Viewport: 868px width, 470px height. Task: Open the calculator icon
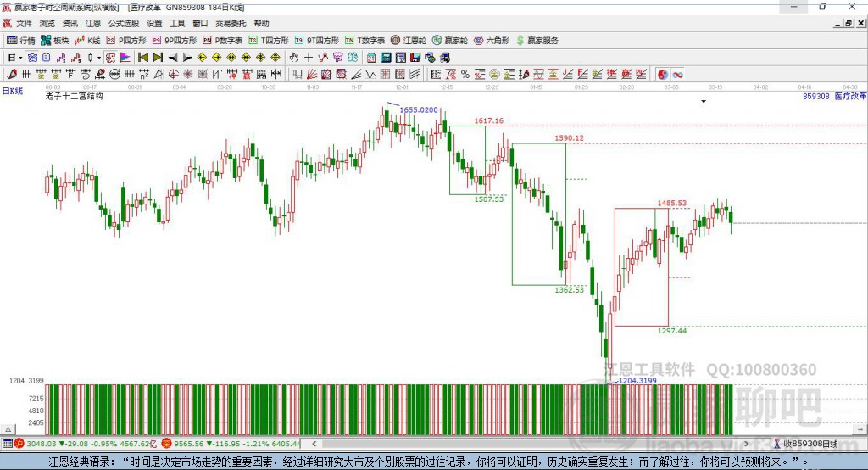[386, 58]
